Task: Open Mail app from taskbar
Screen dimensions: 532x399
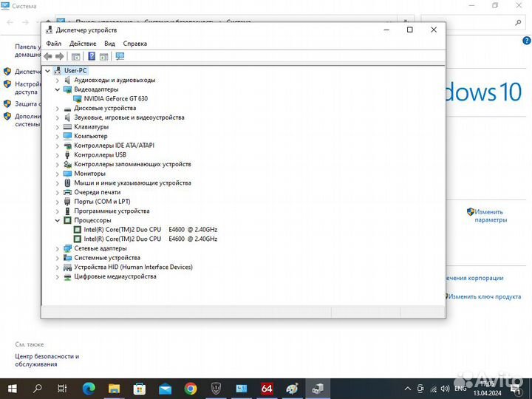Action: (165, 389)
